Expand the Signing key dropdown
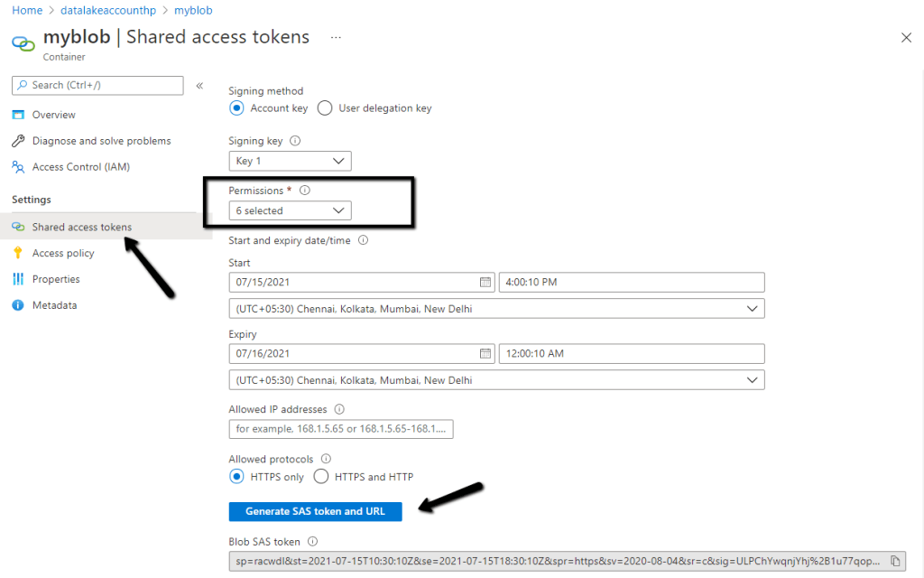Viewport: 924px width, 578px height. click(290, 161)
